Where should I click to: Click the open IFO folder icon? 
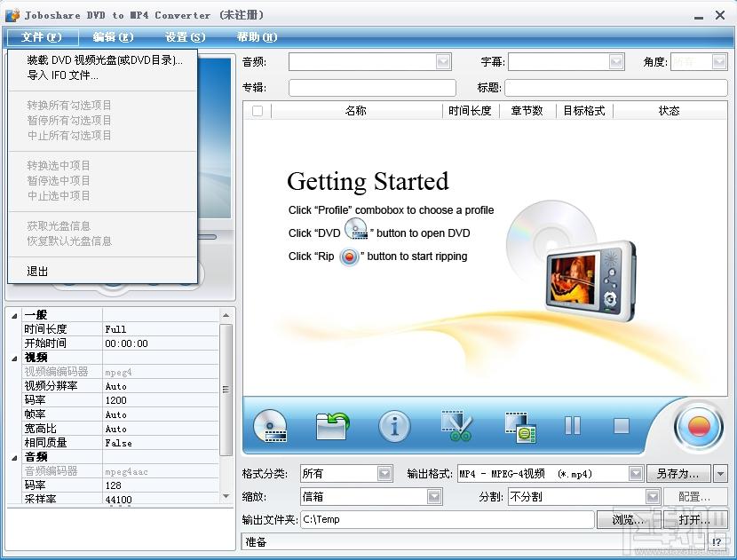coord(332,426)
